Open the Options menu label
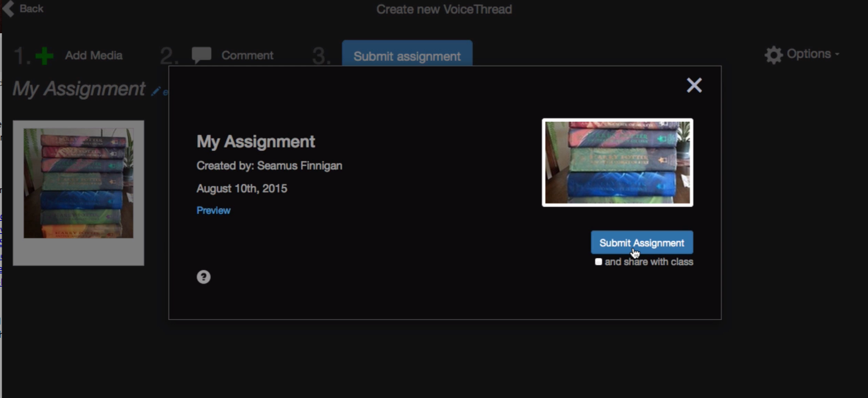 pos(809,54)
